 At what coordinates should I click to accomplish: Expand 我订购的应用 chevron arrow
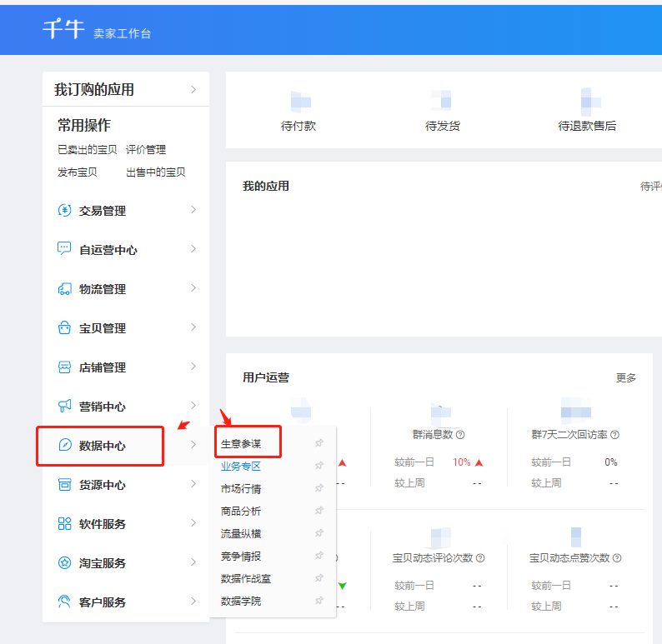click(x=193, y=89)
